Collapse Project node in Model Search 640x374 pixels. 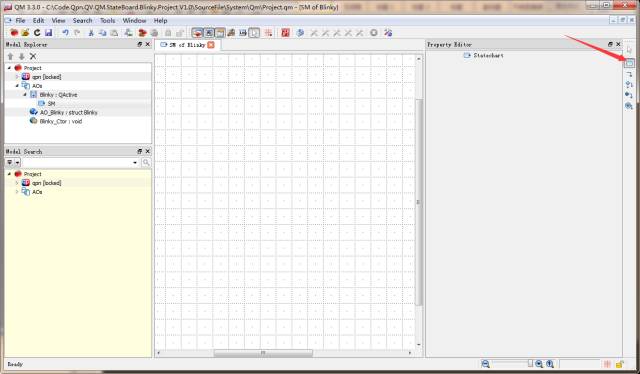[9, 174]
